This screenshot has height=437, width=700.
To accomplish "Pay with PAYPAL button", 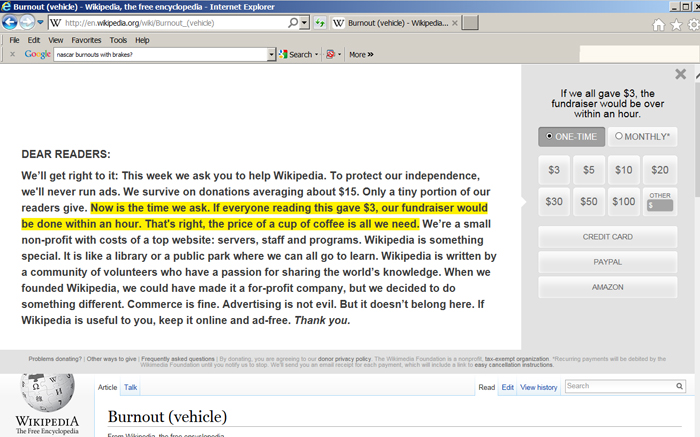I will (608, 262).
